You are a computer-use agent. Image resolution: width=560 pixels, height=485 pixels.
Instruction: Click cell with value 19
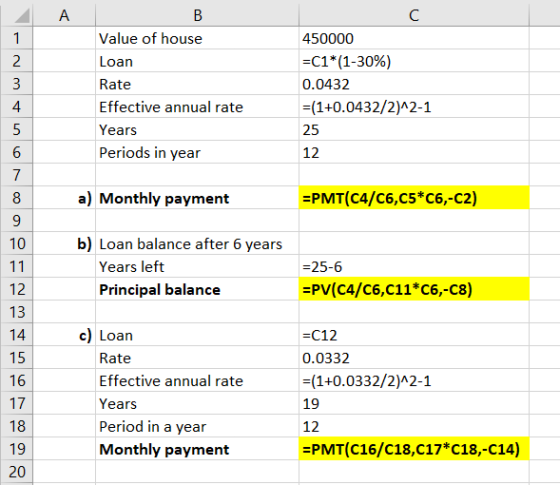(414, 404)
